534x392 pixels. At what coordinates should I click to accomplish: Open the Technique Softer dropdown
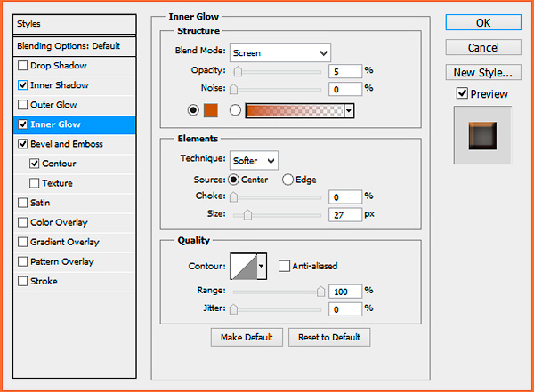[x=254, y=160]
